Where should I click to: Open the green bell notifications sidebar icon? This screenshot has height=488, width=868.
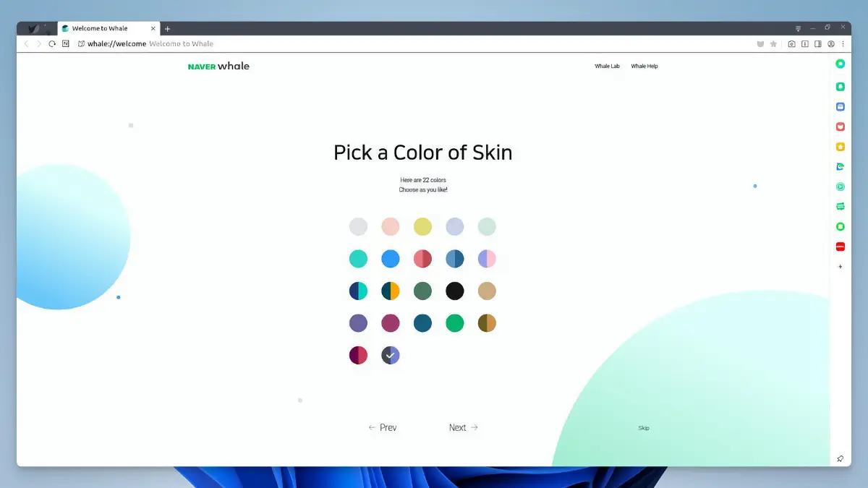(x=841, y=87)
